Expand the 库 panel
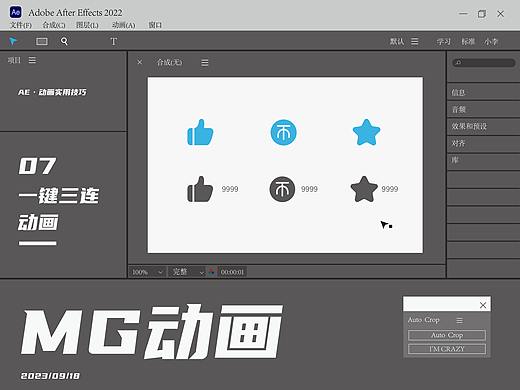The height and width of the screenshot is (390, 520). pos(483,161)
